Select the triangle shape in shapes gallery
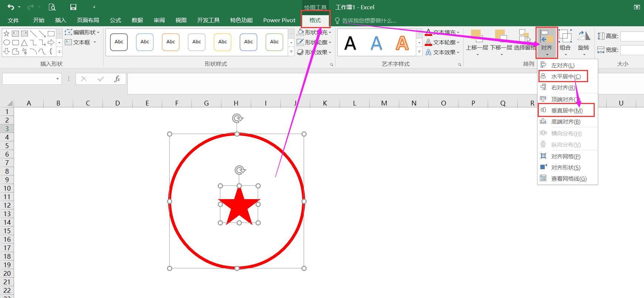The width and height of the screenshot is (644, 298). (x=24, y=43)
